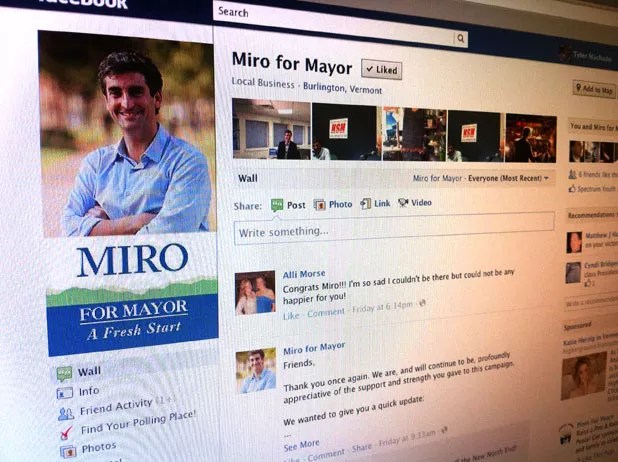The image size is (618, 462).
Task: Click the Add to Map button
Action: 594,89
